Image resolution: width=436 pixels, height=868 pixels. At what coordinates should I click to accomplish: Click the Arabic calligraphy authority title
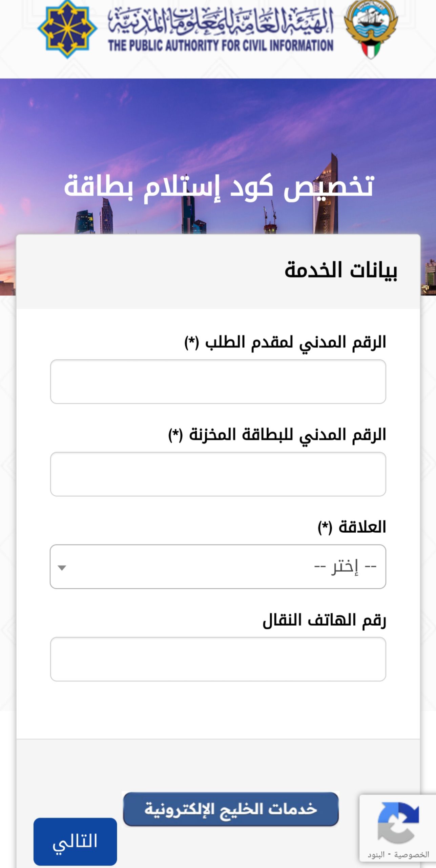[221, 21]
